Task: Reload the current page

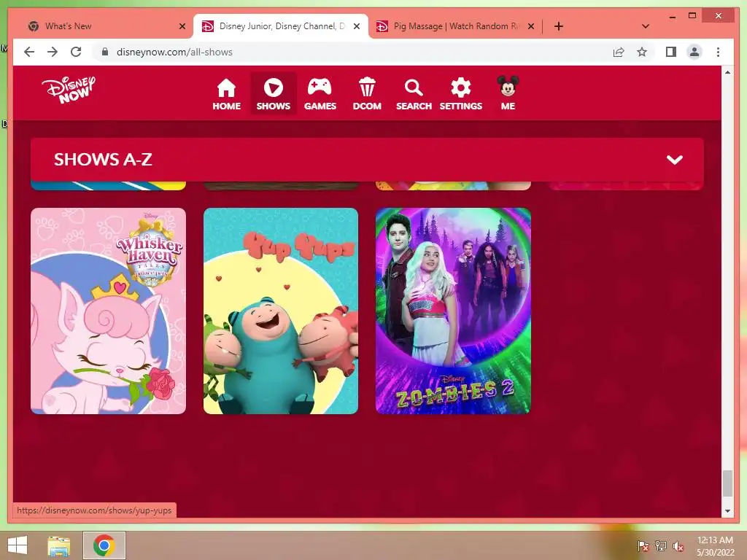Action: pyautogui.click(x=76, y=52)
